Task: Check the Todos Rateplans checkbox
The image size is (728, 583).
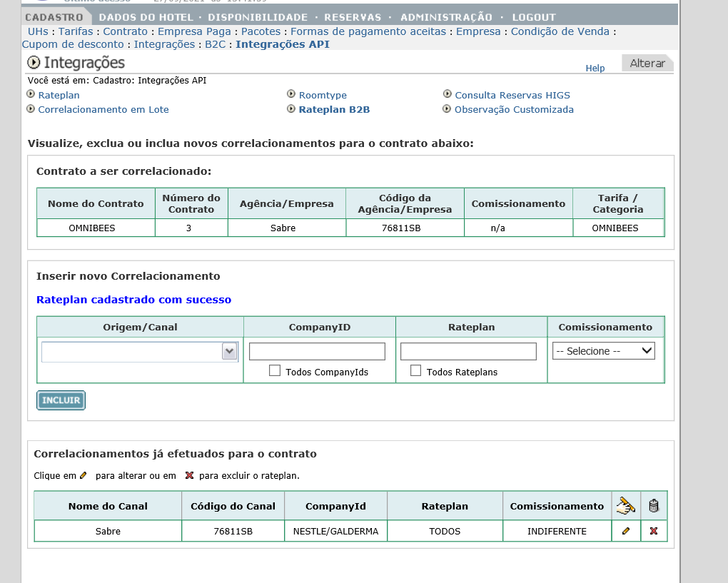Action: [x=415, y=370]
